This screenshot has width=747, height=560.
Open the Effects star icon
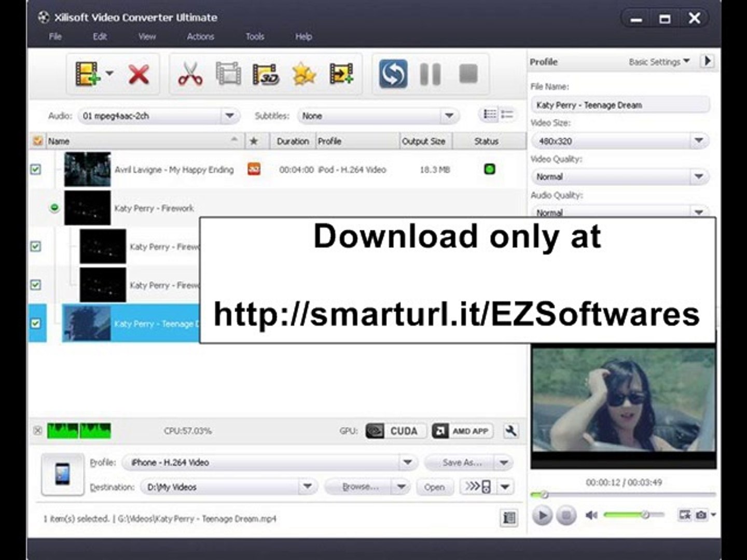(x=304, y=74)
